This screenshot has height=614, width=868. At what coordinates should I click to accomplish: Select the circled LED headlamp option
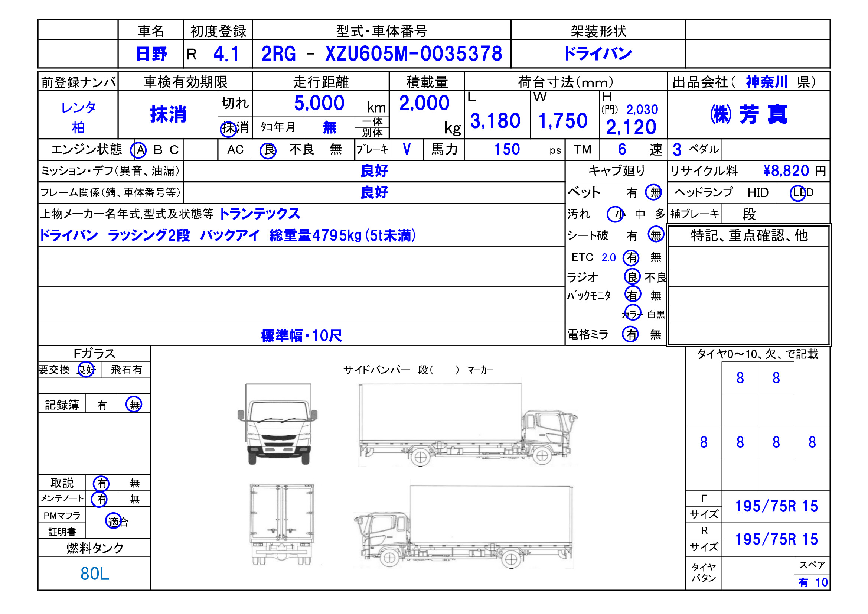[798, 193]
